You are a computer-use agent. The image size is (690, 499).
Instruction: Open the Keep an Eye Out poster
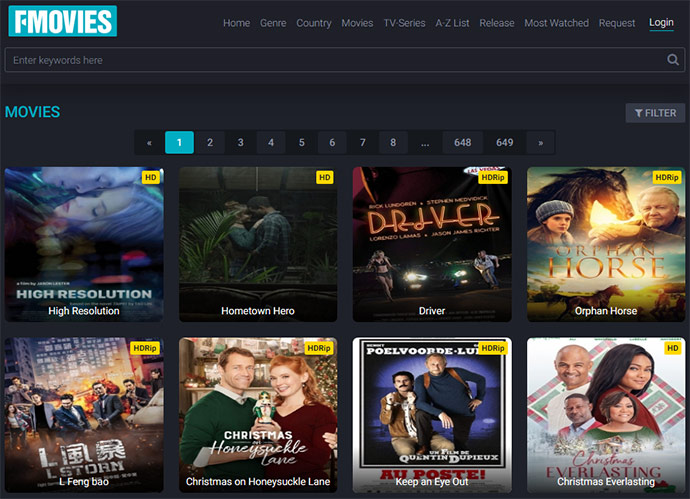click(x=432, y=415)
